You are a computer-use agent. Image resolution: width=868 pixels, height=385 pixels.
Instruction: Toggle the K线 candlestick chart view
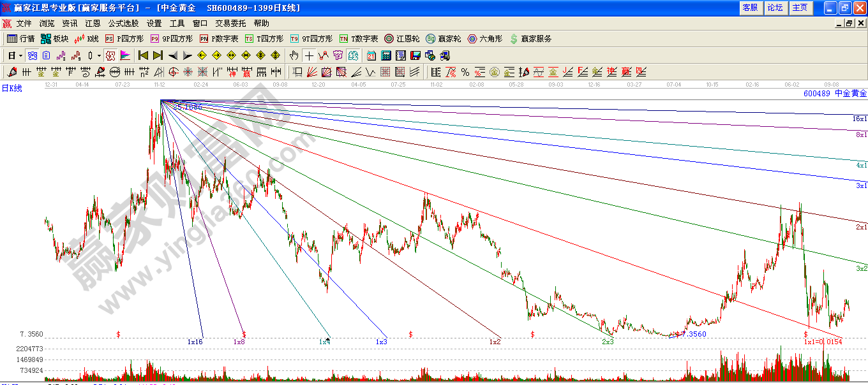86,39
